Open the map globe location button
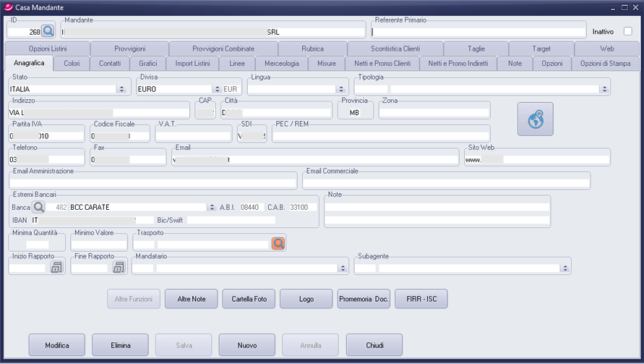Viewport: 644px width, 364px height. point(535,119)
